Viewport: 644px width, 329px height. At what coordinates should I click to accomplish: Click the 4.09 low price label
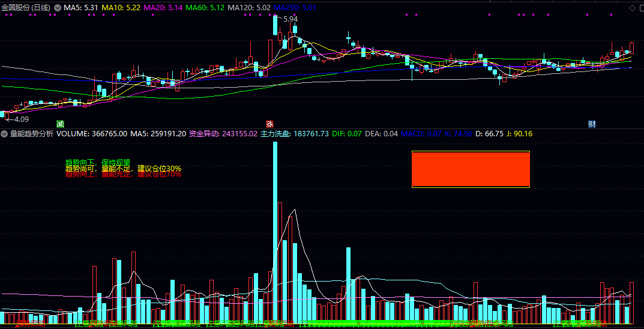(x=22, y=119)
